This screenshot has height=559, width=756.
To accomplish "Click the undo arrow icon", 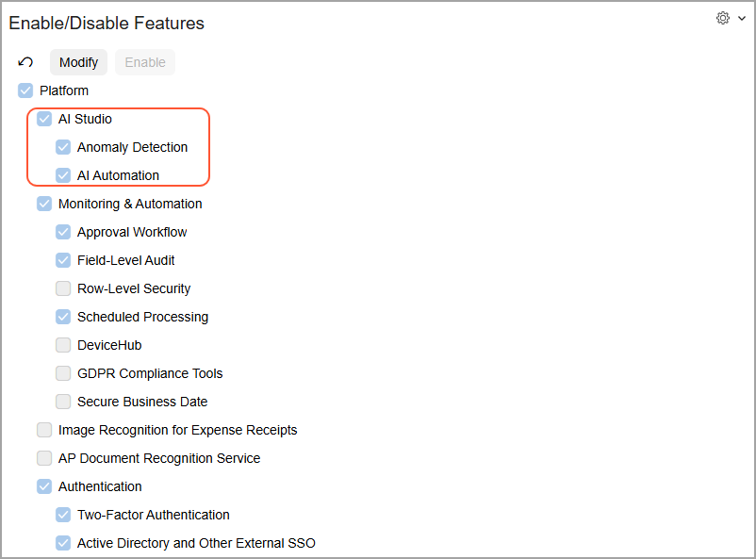I will click(25, 61).
